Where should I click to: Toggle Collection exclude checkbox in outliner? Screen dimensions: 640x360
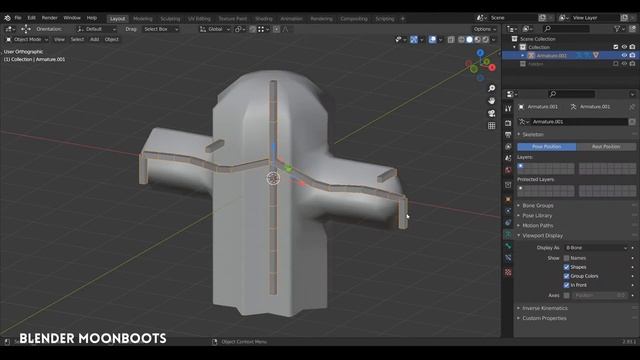(x=616, y=47)
